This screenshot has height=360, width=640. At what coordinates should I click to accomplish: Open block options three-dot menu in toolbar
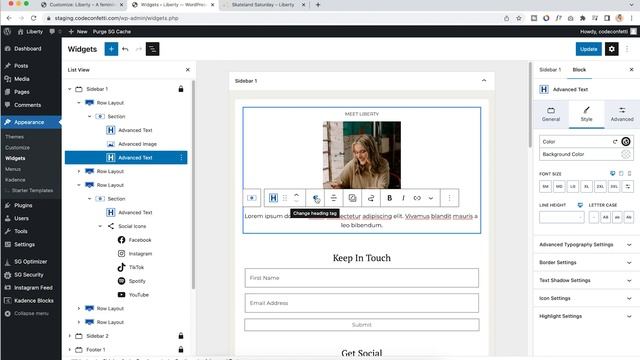point(449,198)
